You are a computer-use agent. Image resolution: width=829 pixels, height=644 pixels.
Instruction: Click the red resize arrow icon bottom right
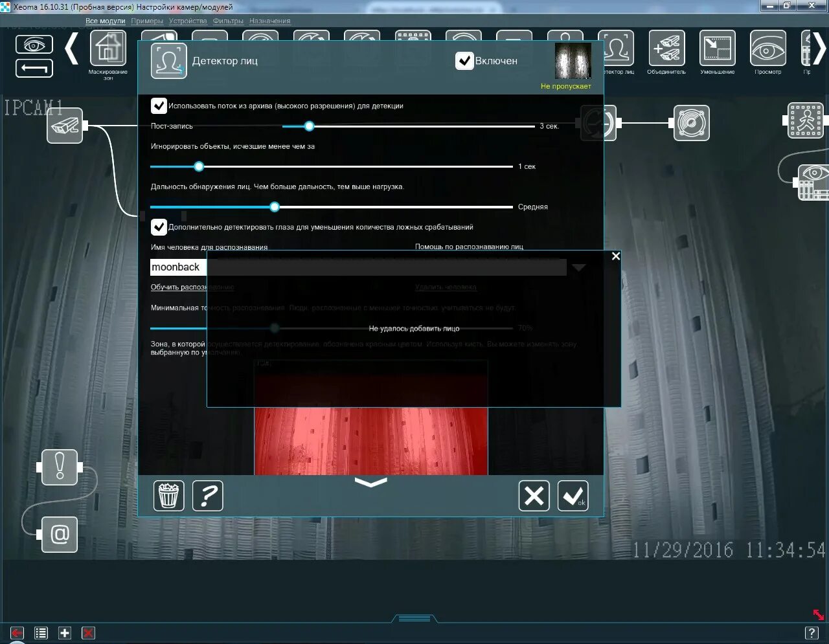(x=819, y=614)
